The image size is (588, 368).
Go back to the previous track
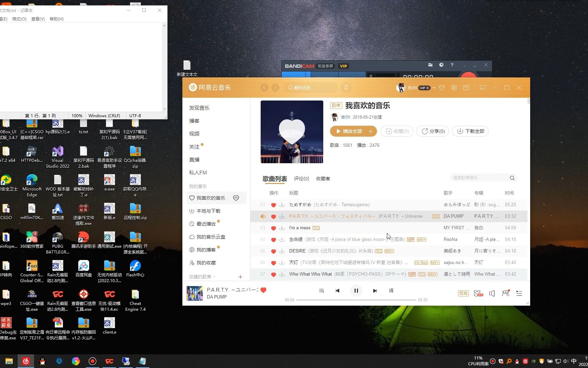pos(337,291)
